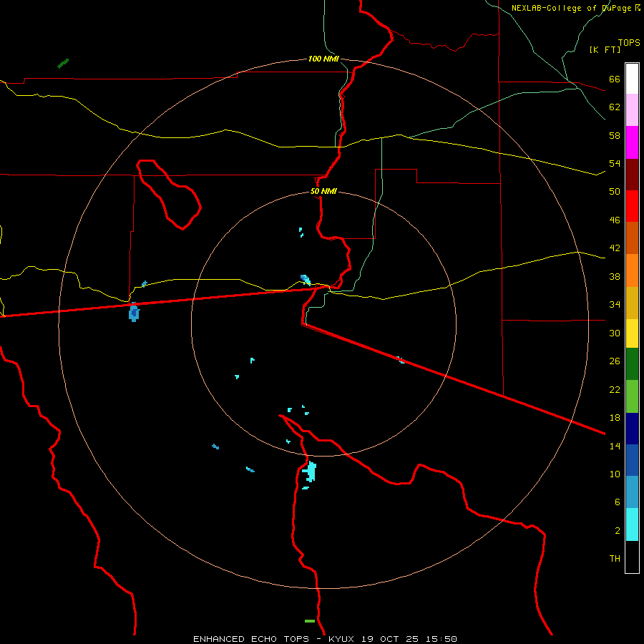Click the bright red 46 kft legend swatch
Image resolution: width=644 pixels, height=644 pixels.
tap(632, 206)
